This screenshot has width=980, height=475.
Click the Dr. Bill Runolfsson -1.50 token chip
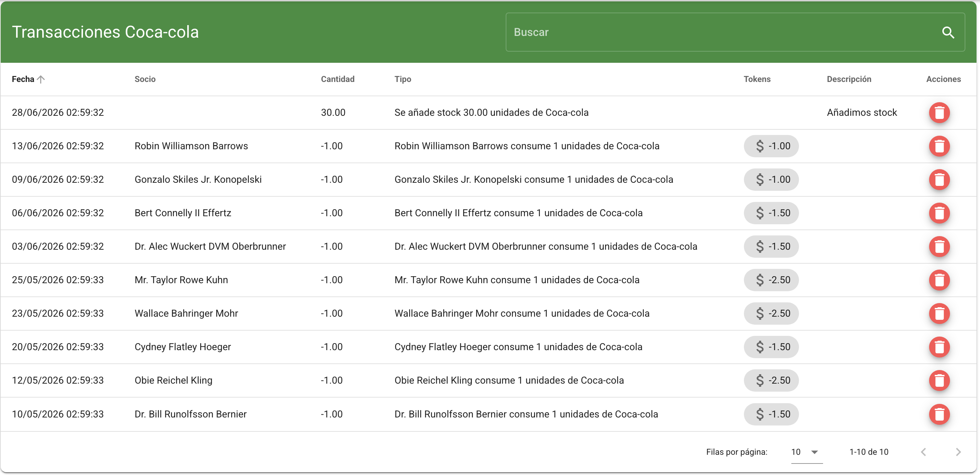coord(771,414)
